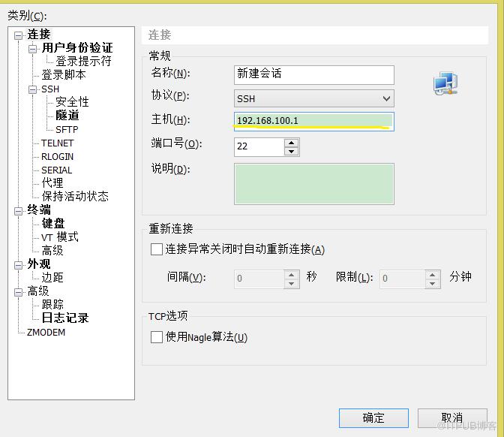This screenshot has width=504, height=437.
Task: Select TELNET in the category tree
Action: click(58, 143)
